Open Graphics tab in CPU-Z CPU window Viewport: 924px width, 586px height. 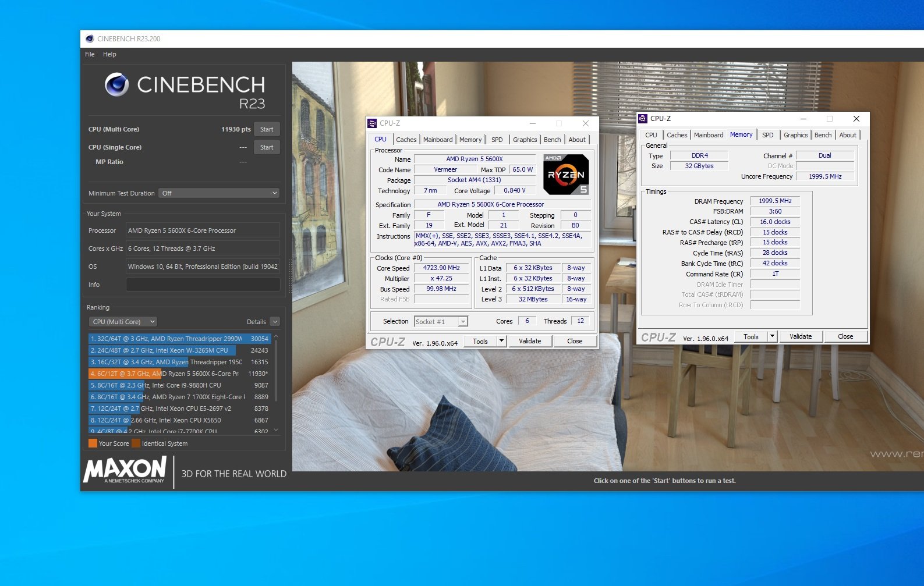point(525,140)
